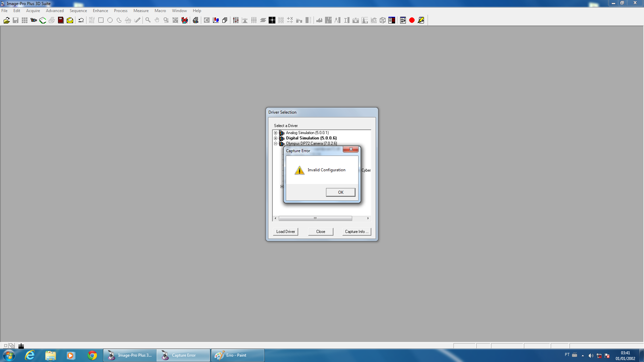Select the irregular freeform AOI tool
The image size is (644, 362).
point(119,20)
